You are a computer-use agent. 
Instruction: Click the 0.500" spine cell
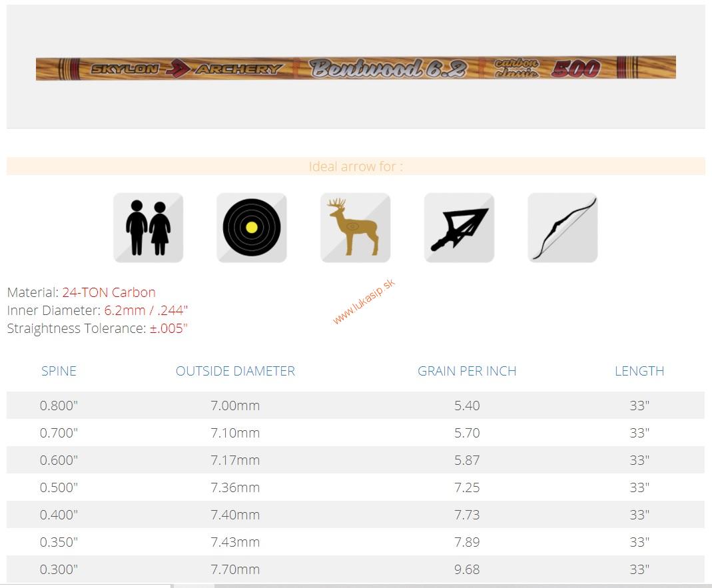click(59, 487)
